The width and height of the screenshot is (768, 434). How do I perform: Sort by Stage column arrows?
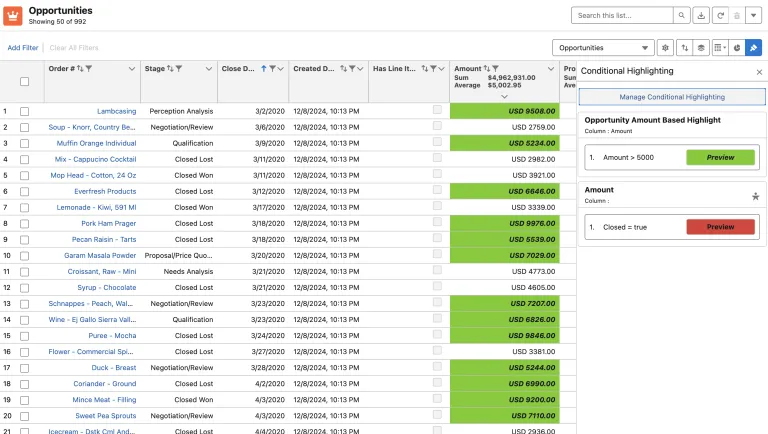point(170,69)
